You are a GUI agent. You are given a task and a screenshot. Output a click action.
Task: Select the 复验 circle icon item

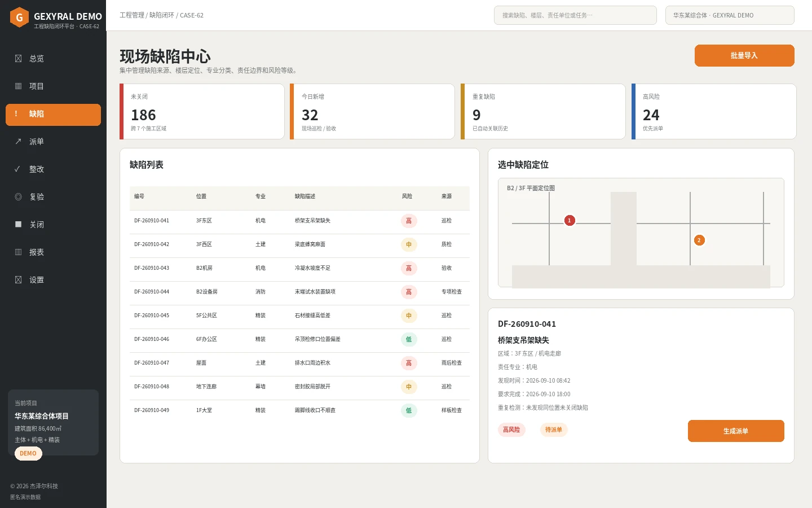pos(18,197)
